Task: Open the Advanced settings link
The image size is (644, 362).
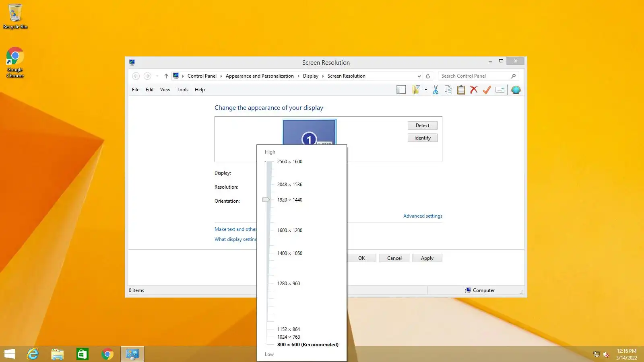Action: [x=423, y=216]
